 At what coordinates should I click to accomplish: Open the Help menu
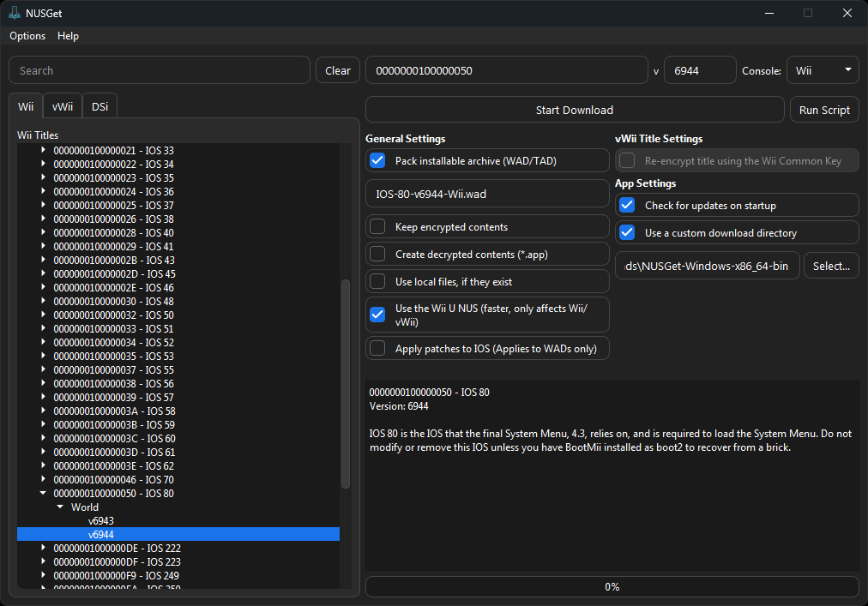(x=68, y=36)
